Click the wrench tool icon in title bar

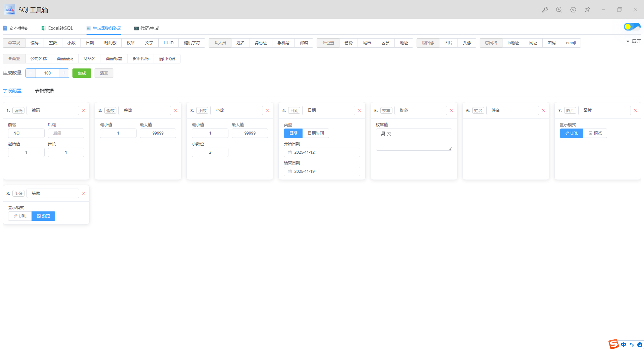coord(545,10)
